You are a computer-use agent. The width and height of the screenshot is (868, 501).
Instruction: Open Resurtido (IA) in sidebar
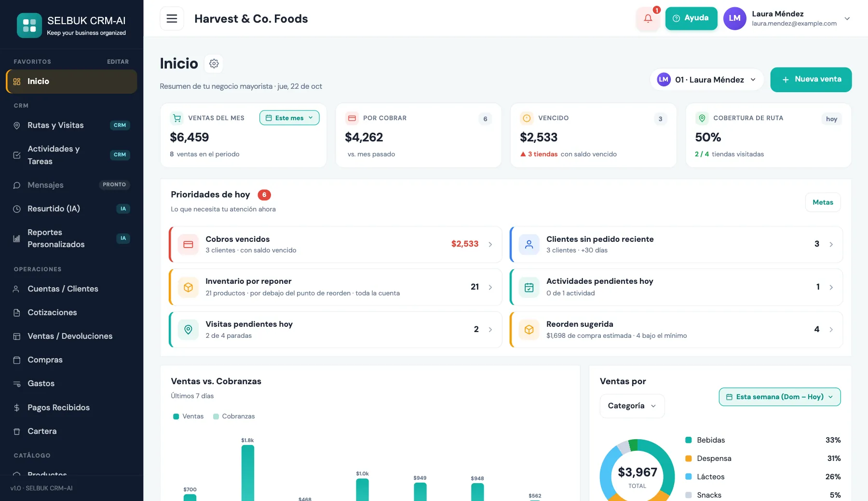(x=71, y=209)
